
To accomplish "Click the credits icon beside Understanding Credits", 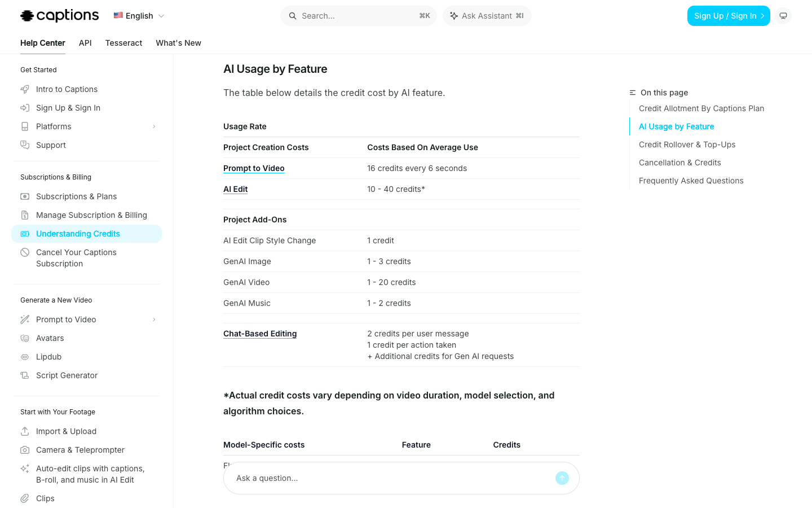I will click(25, 234).
